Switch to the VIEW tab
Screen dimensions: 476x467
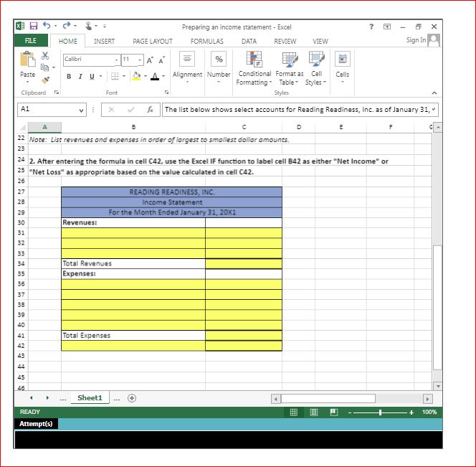(320, 42)
